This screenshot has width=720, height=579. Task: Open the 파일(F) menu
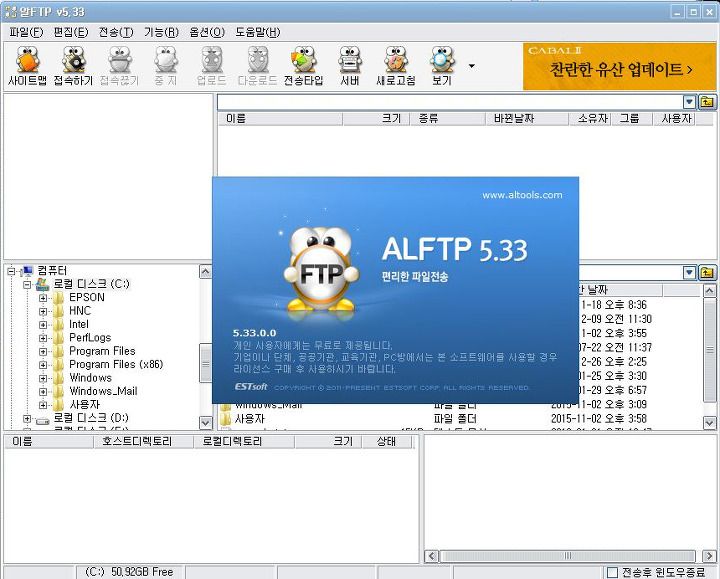click(x=26, y=32)
